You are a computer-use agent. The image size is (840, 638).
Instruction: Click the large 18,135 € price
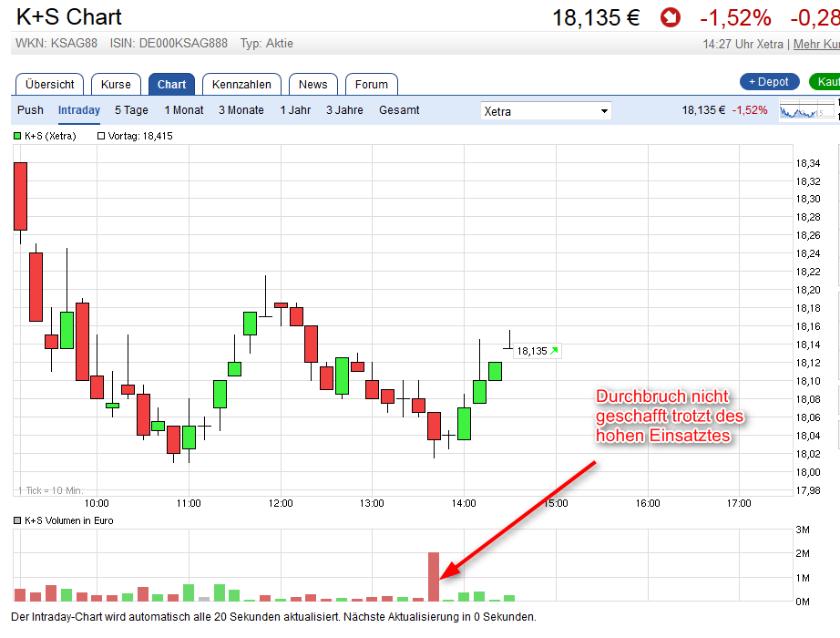[x=596, y=17]
